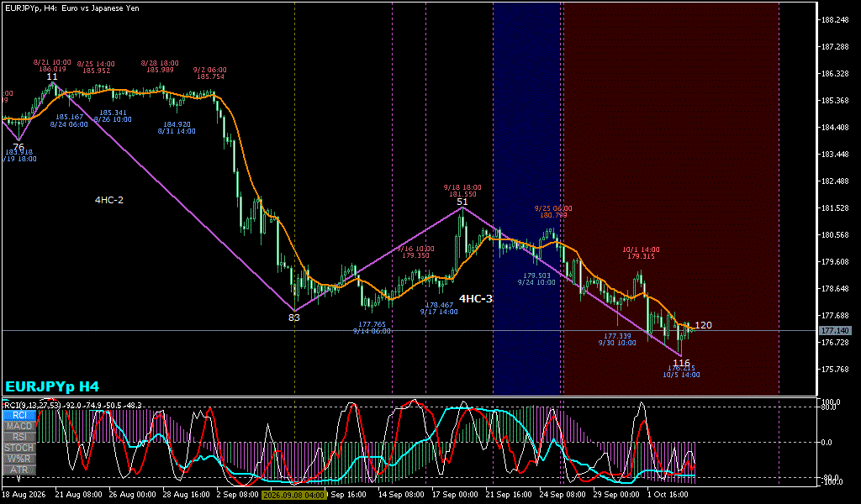Image resolution: width=861 pixels, height=504 pixels.
Task: Click the price scale value 175.768
Action: [835, 369]
